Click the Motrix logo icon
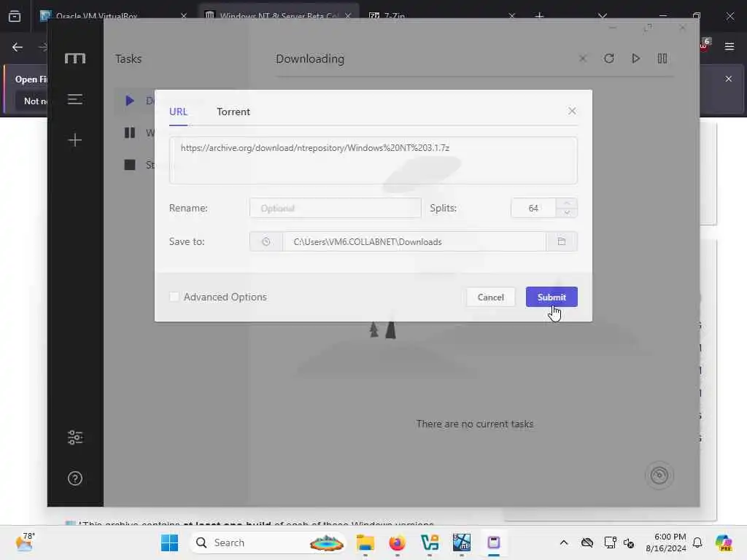The width and height of the screenshot is (747, 560). [x=75, y=58]
